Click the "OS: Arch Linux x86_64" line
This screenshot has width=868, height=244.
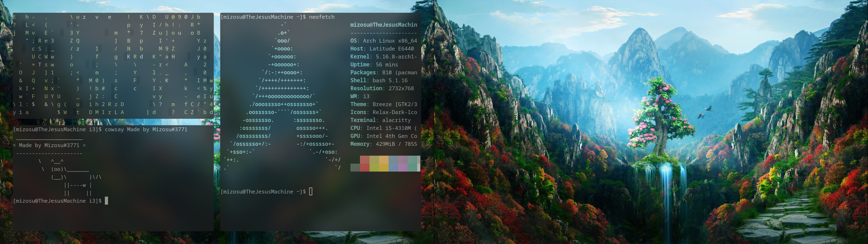[x=383, y=41]
